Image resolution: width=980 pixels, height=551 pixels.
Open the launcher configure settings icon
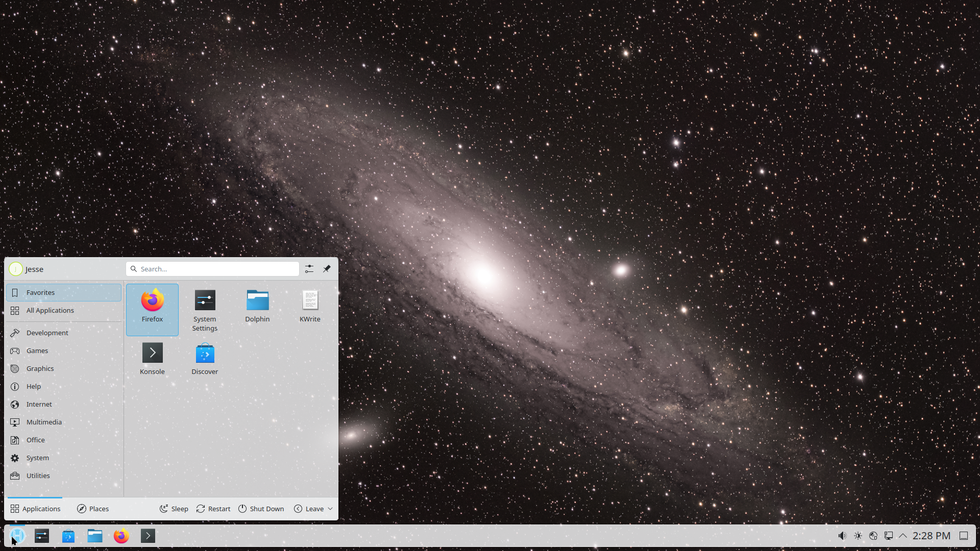[x=309, y=269]
